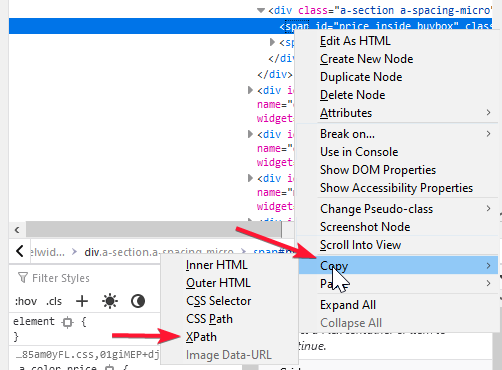Select div.a-section.a-spacing-micro breadcrumb

coord(159,252)
